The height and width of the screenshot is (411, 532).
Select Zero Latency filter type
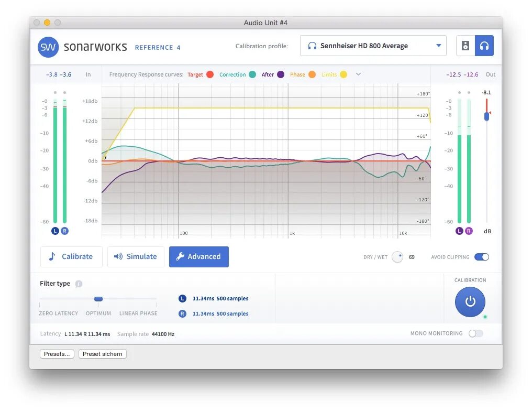[58, 313]
